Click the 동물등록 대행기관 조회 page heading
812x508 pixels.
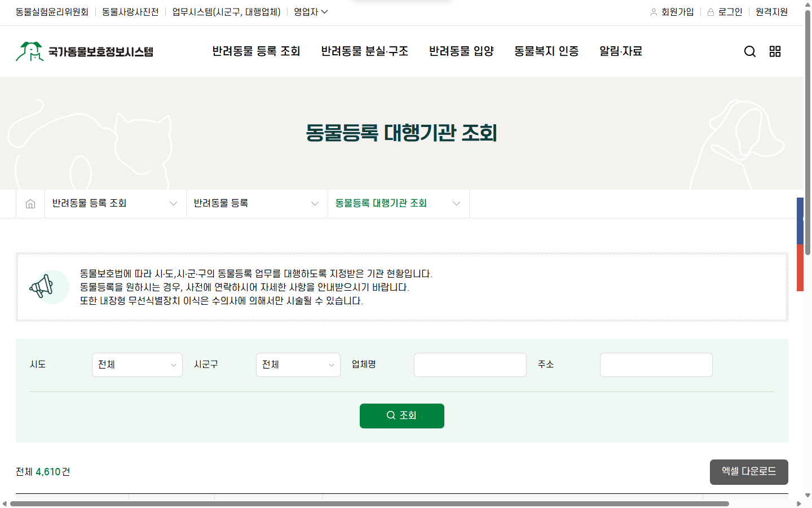[x=401, y=133]
